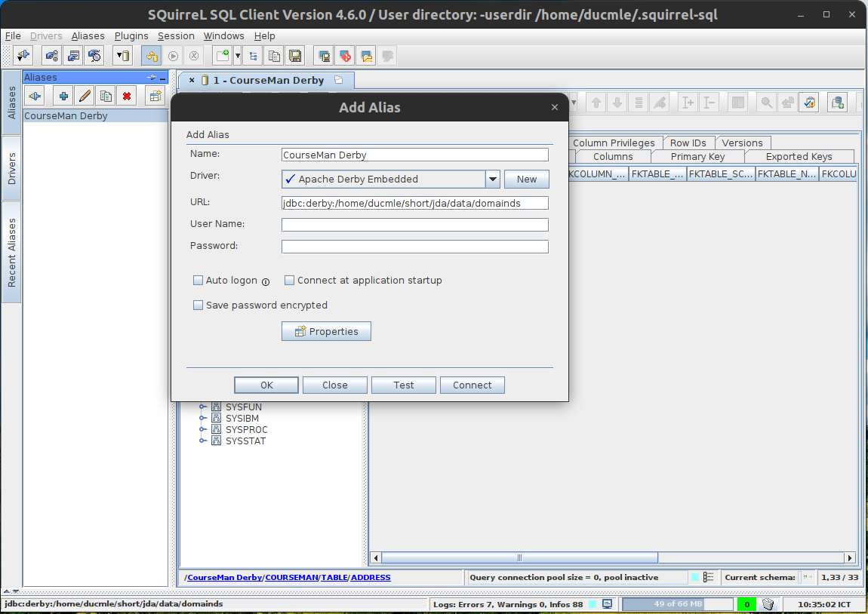Expand the SYSIBM schema node

tap(203, 418)
